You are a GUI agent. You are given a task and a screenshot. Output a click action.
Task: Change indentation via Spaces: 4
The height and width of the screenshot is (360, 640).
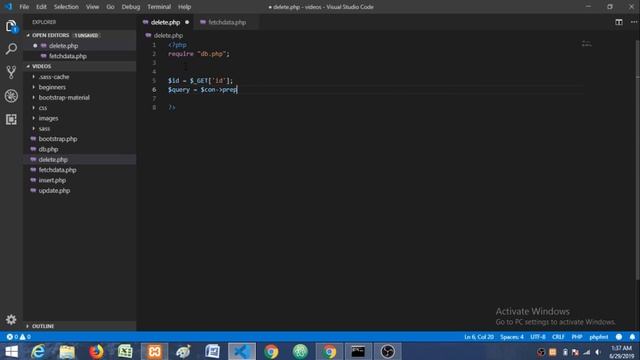512,337
